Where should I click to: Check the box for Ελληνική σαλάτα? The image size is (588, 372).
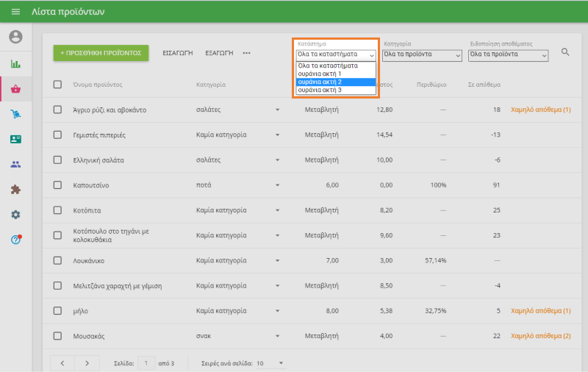click(x=58, y=160)
